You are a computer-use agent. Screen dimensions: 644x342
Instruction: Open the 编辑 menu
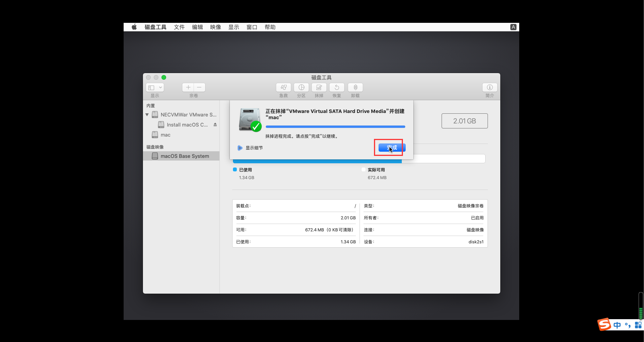pos(197,27)
